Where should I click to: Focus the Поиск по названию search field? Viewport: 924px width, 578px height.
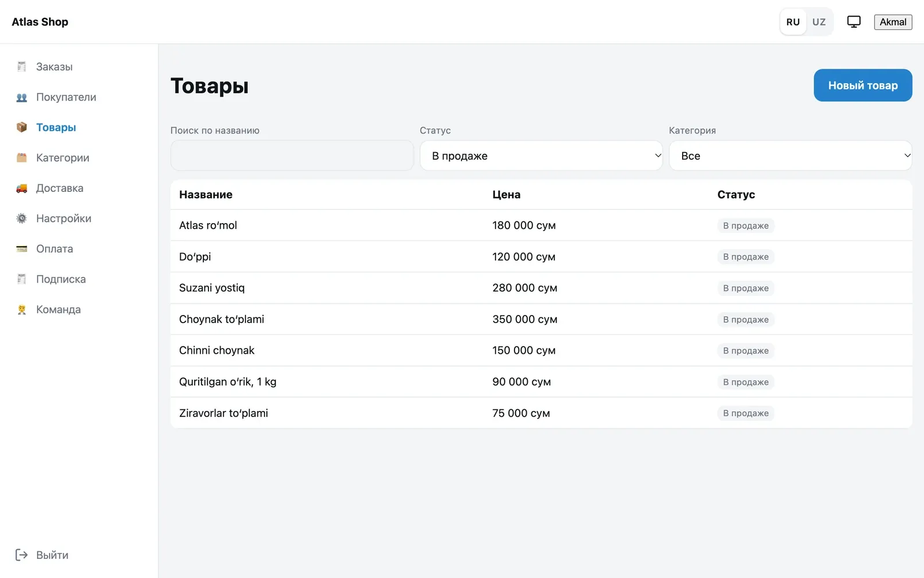pos(292,155)
